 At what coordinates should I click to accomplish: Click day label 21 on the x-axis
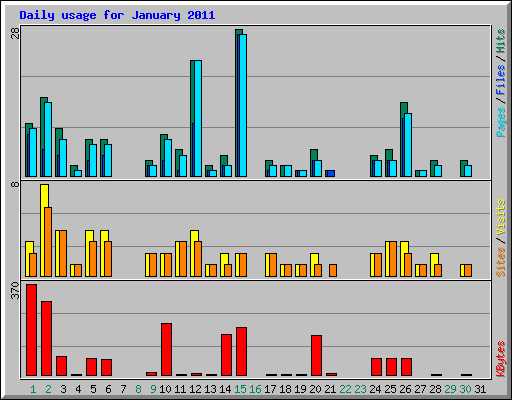click(x=330, y=389)
